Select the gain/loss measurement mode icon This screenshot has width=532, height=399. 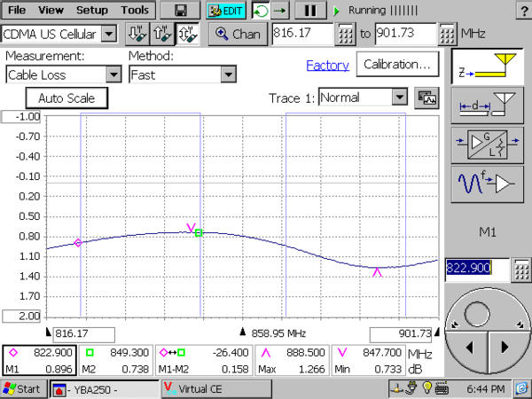click(485, 145)
